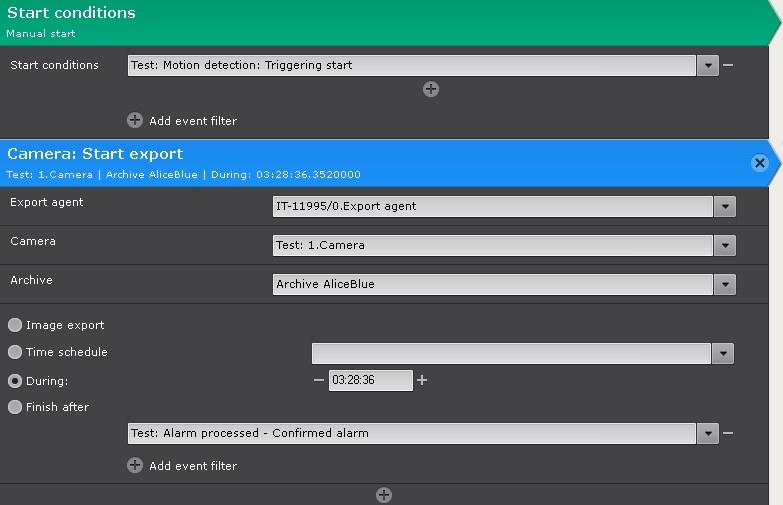Decrease the During time with minus
The height and width of the screenshot is (505, 783).
(319, 380)
